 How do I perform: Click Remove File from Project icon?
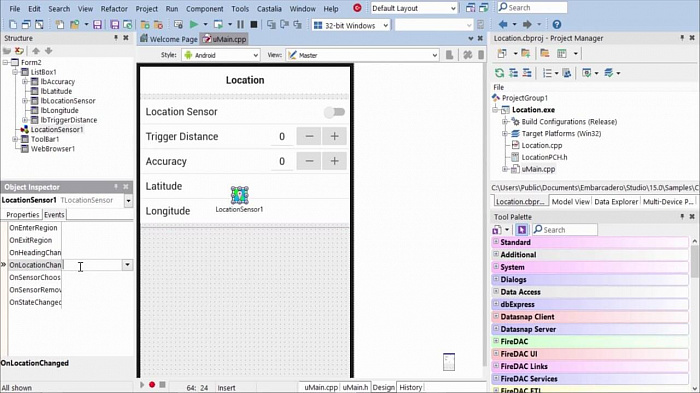coord(158,25)
